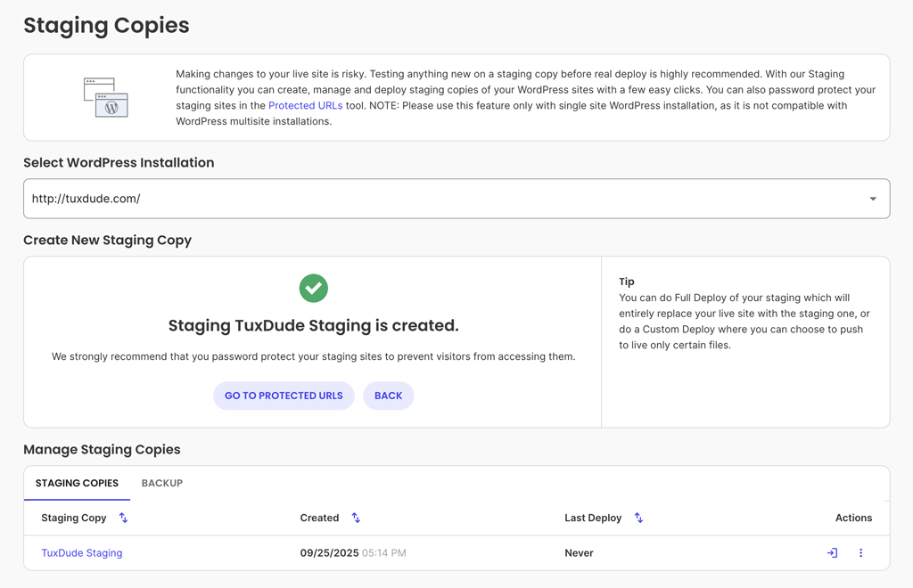The width and height of the screenshot is (913, 588).
Task: Sort the table by Last Deploy
Action: [x=638, y=518]
